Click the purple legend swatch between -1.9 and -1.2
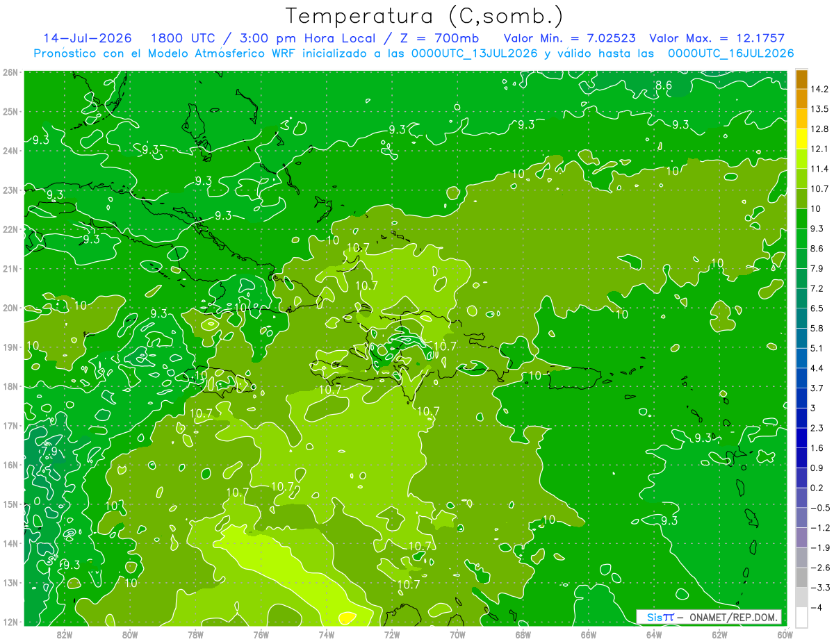 click(801, 538)
